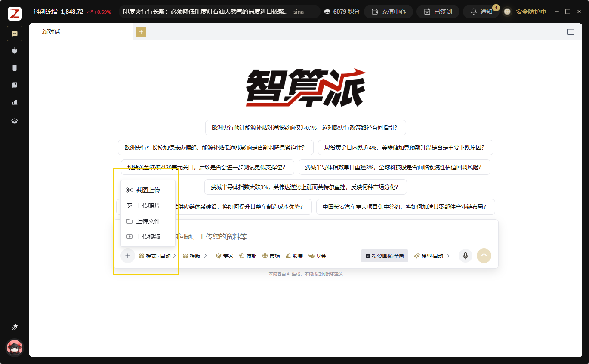Viewport: 589px width, 364px height.
Task: Click the 技能 skills option
Action: tap(248, 256)
